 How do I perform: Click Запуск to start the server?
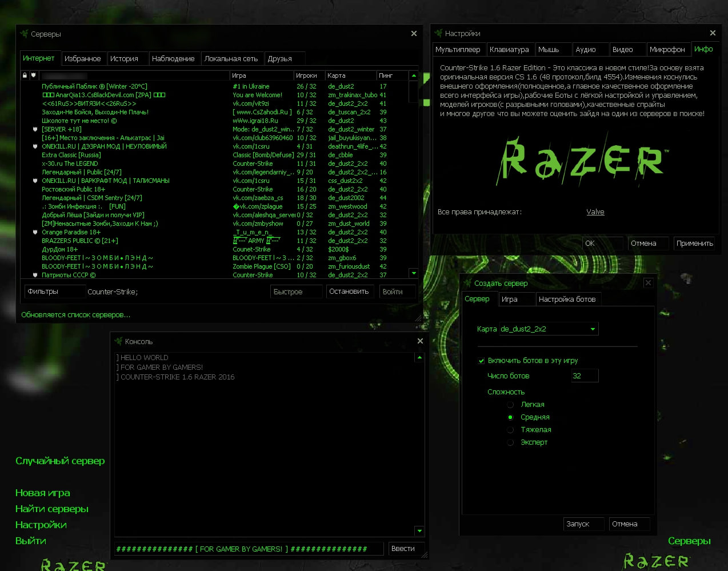coord(583,524)
